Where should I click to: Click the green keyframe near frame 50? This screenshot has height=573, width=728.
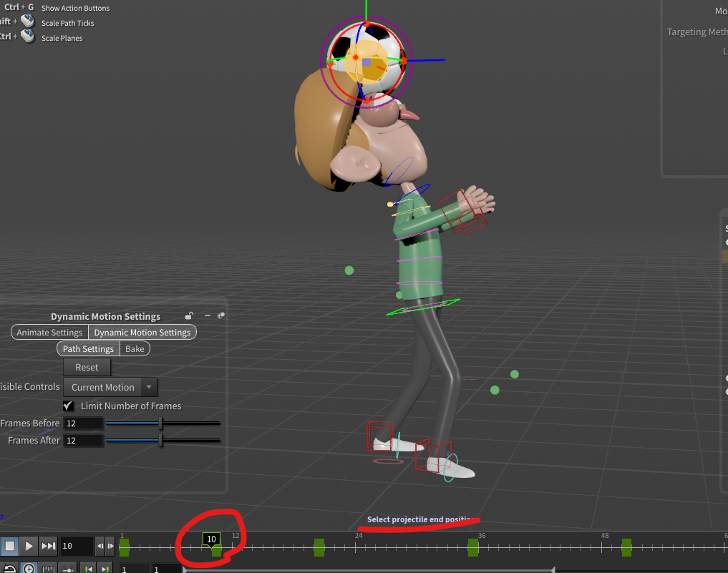[627, 547]
